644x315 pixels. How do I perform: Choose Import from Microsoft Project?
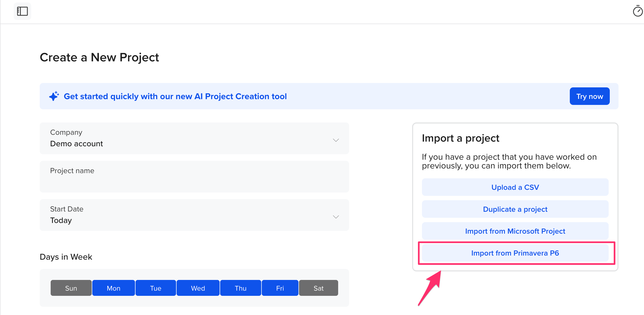click(x=515, y=231)
